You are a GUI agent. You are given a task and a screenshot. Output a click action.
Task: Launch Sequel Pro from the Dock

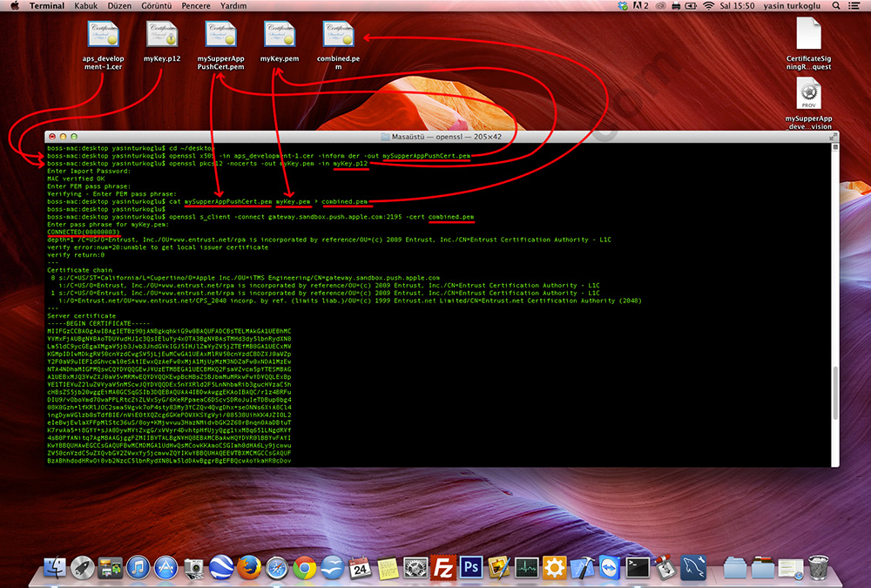coord(693,567)
